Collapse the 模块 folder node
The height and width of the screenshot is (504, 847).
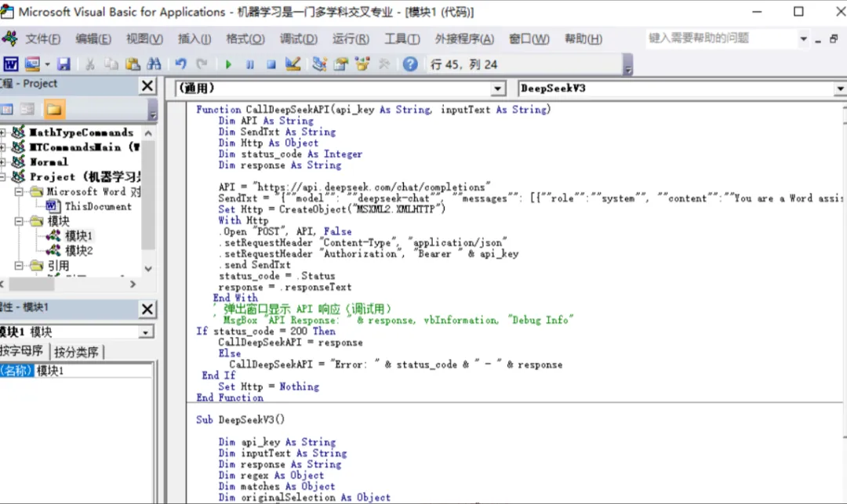coord(19,221)
